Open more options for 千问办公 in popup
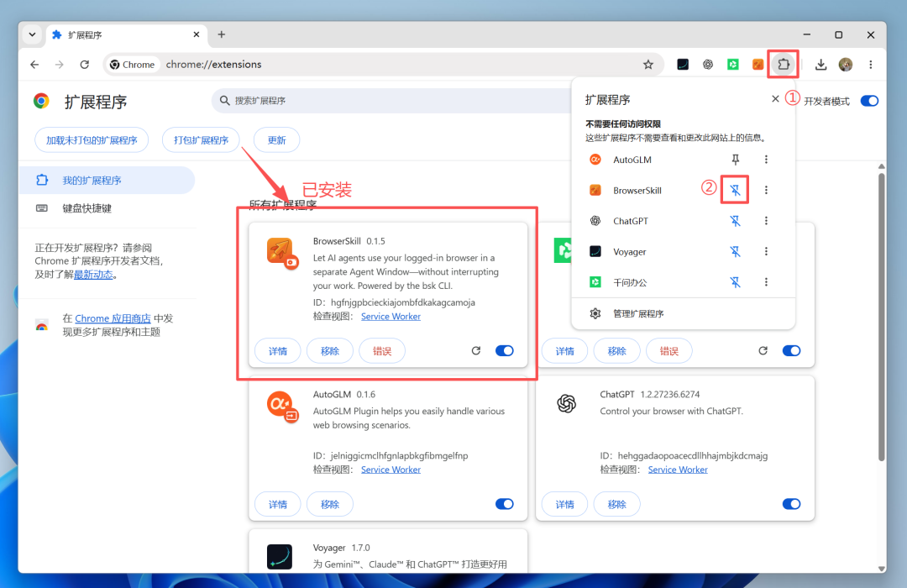The width and height of the screenshot is (907, 588). [x=766, y=282]
